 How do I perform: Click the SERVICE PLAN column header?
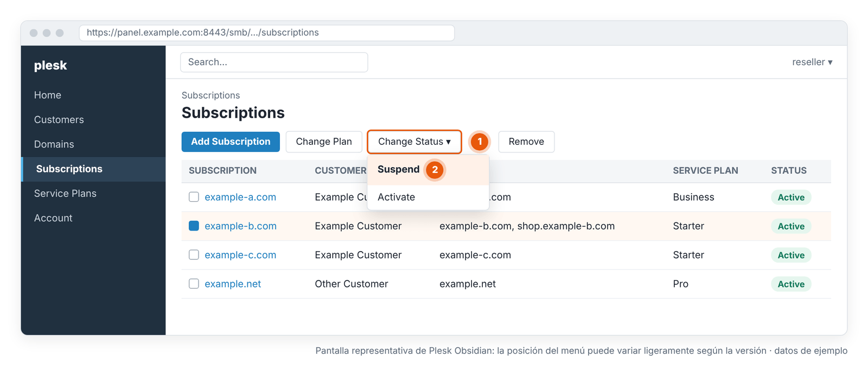(x=705, y=171)
